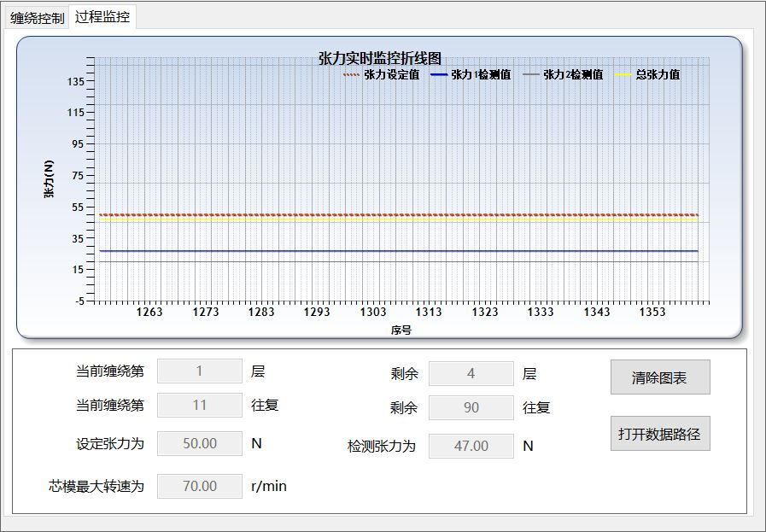Click the x-axis tick label 1353
This screenshot has height=532, width=766.
click(652, 313)
